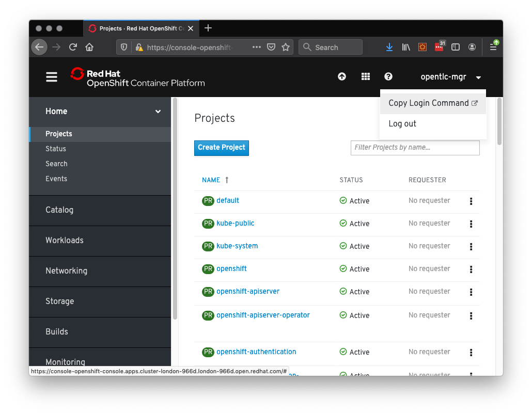Collapse the Home section chevron
The height and width of the screenshot is (414, 532).
pyautogui.click(x=158, y=112)
